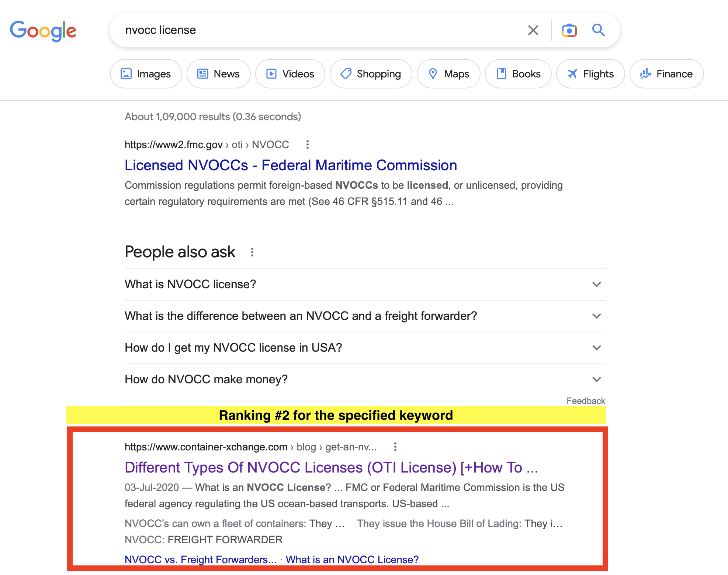Click the "What is an NVOCC License?" sitelink

click(352, 560)
